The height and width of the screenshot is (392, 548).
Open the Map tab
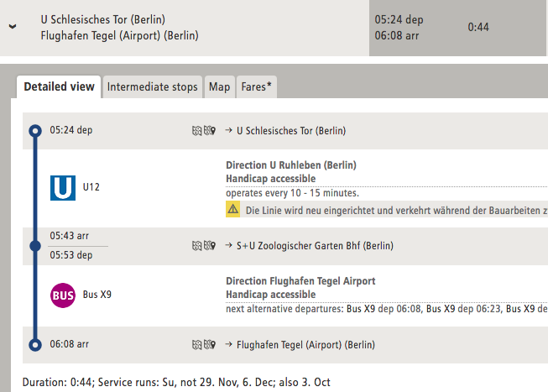tap(220, 86)
